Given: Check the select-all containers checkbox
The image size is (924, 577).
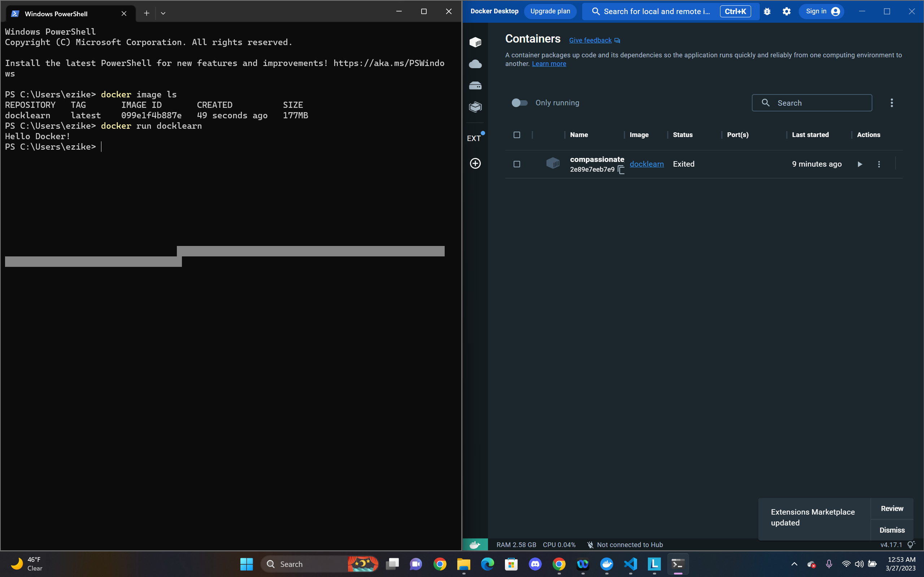Looking at the screenshot, I should pos(517,135).
